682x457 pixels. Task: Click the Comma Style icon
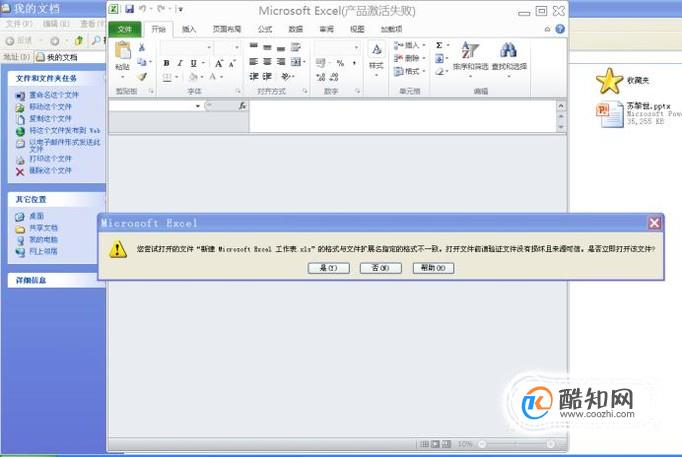[x=354, y=63]
